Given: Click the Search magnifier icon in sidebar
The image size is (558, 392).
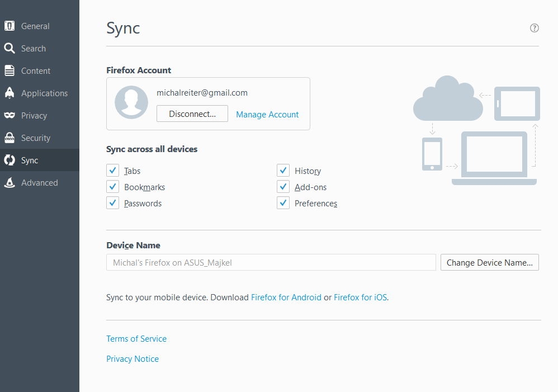Looking at the screenshot, I should pyautogui.click(x=10, y=48).
